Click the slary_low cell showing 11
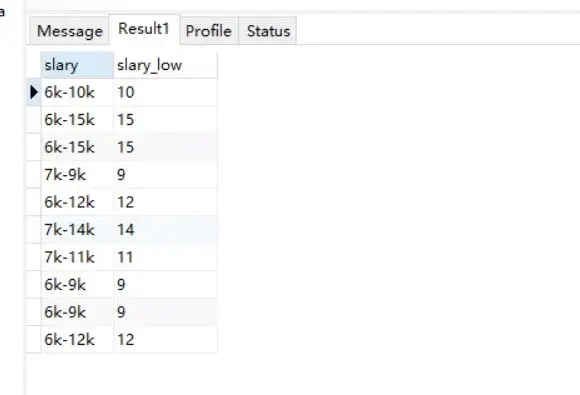Image resolution: width=580 pixels, height=395 pixels. coord(165,257)
